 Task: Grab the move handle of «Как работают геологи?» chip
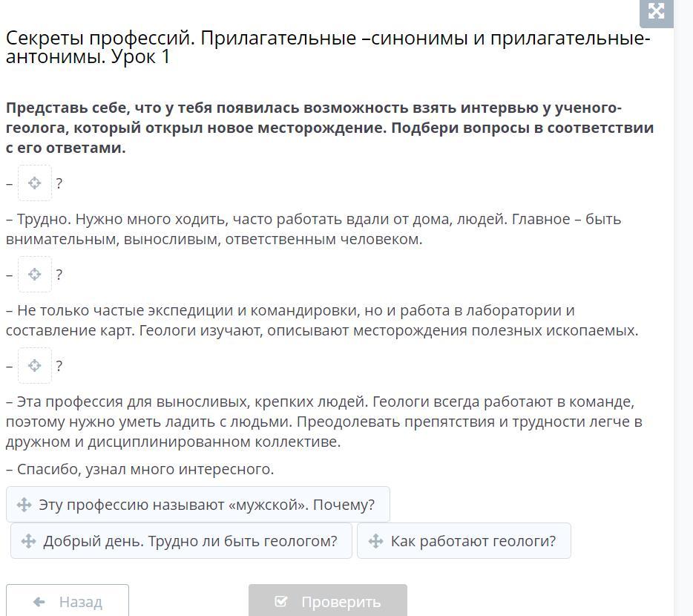pos(375,541)
